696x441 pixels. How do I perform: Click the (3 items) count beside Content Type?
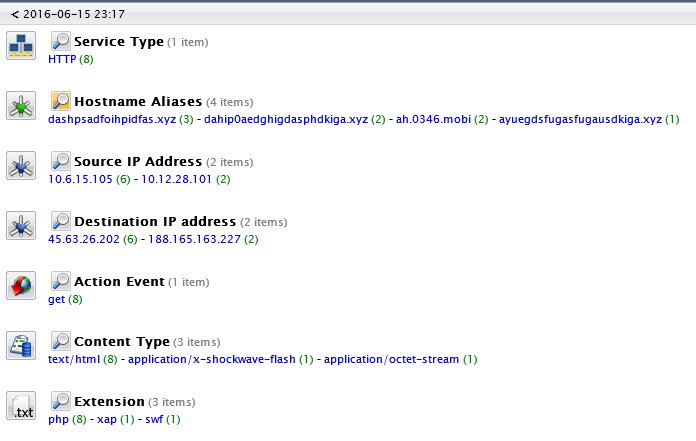[x=197, y=343]
